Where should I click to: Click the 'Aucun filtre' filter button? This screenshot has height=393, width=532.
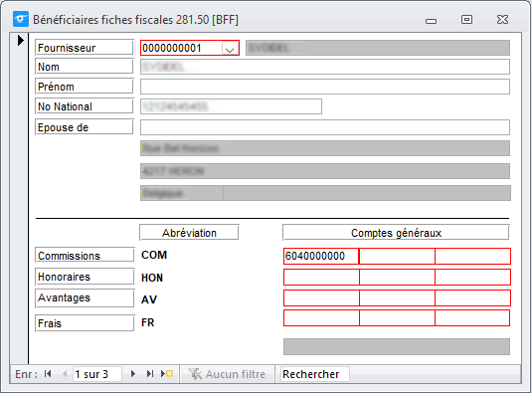[x=227, y=374]
